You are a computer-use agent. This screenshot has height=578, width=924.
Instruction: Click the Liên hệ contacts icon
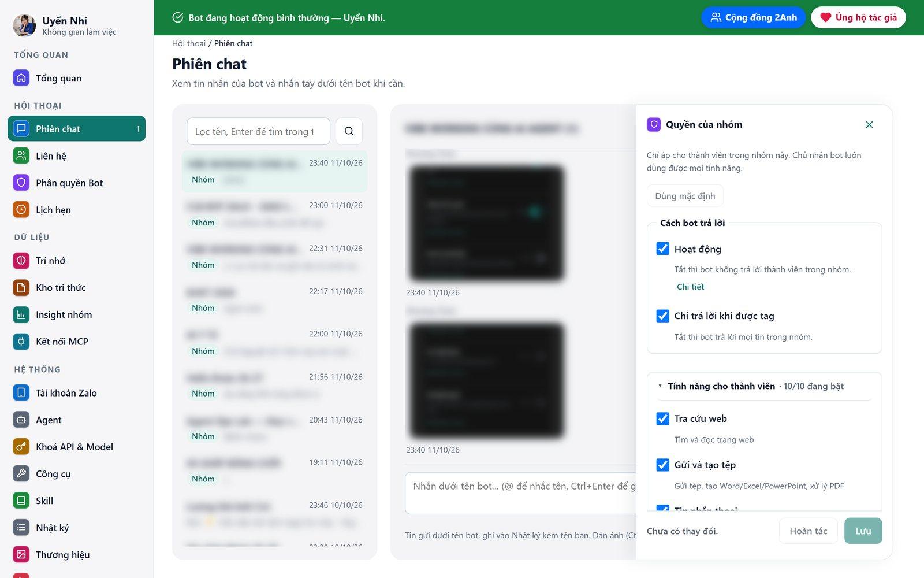point(21,155)
